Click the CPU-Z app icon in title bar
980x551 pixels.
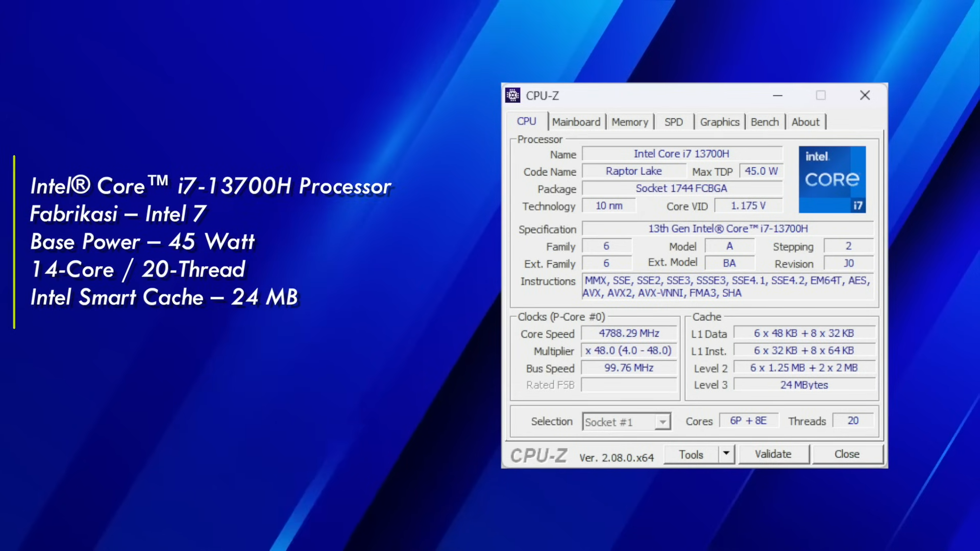click(512, 95)
